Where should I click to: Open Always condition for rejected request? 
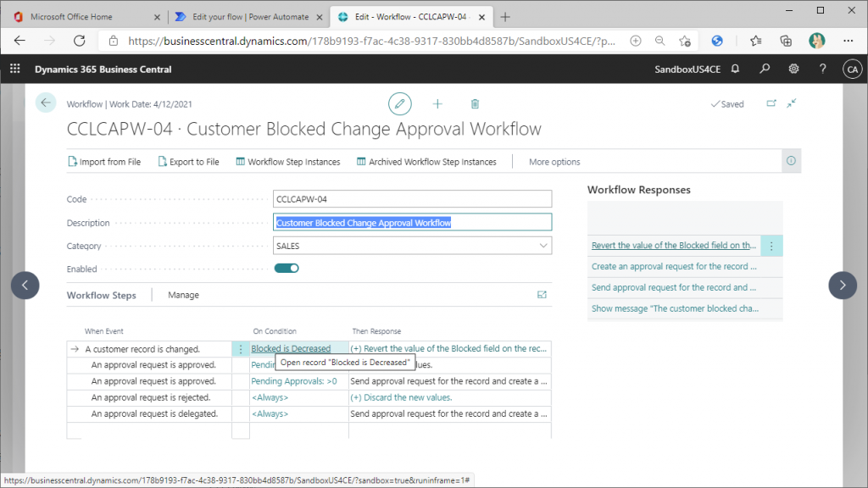point(270,397)
